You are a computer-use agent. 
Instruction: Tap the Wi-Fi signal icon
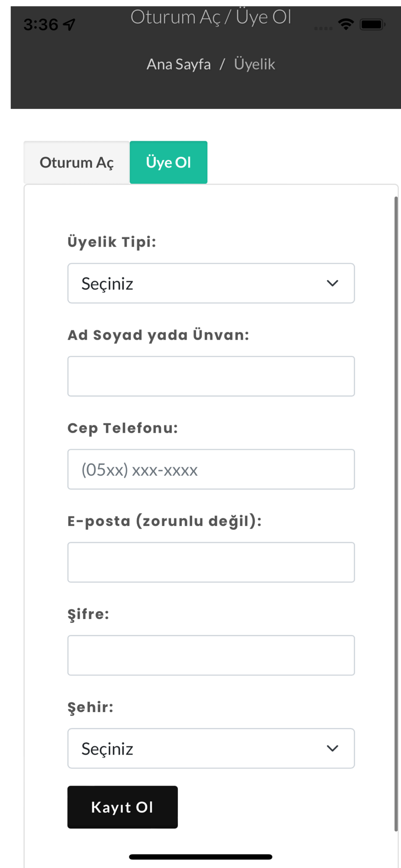pyautogui.click(x=345, y=24)
